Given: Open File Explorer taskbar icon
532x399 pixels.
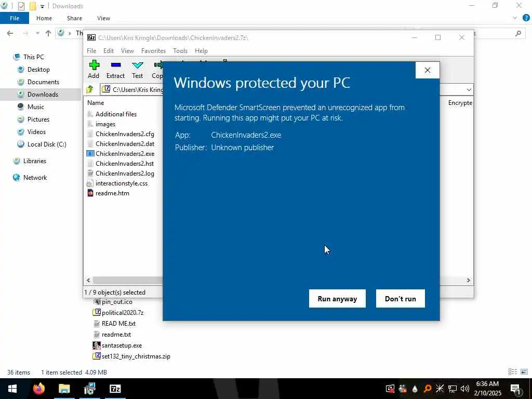Looking at the screenshot, I should point(64,389).
